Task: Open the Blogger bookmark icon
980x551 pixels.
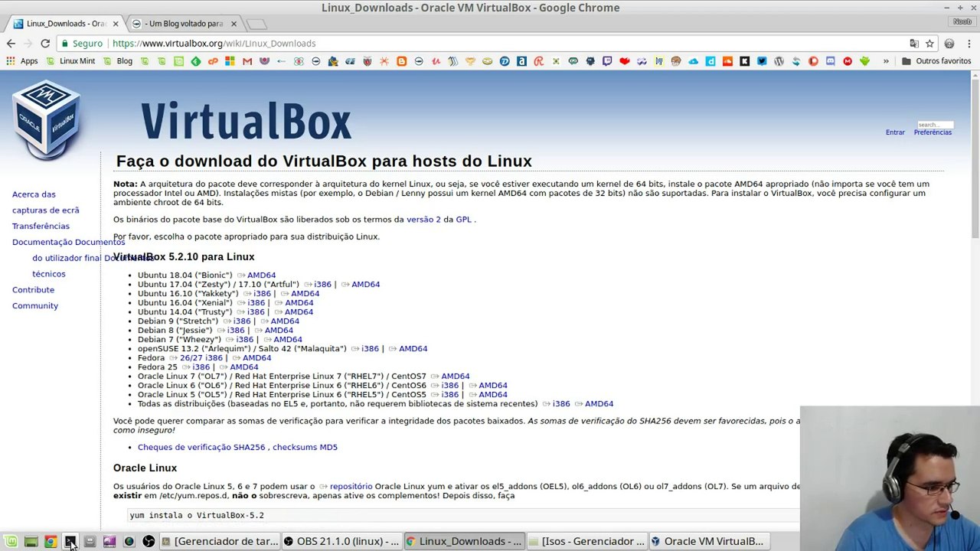Action: [x=401, y=61]
